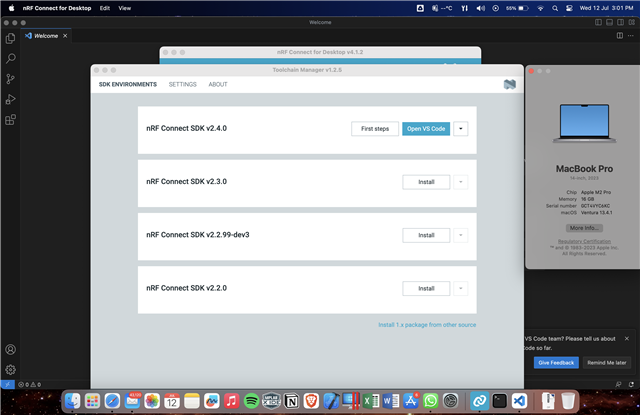Split editor right icon in VS Code
This screenshot has height=415, width=640.
(x=620, y=36)
